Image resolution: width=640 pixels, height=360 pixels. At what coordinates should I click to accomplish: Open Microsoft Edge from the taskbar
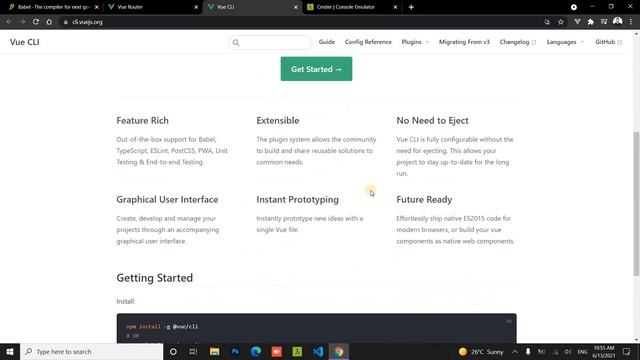256,351
